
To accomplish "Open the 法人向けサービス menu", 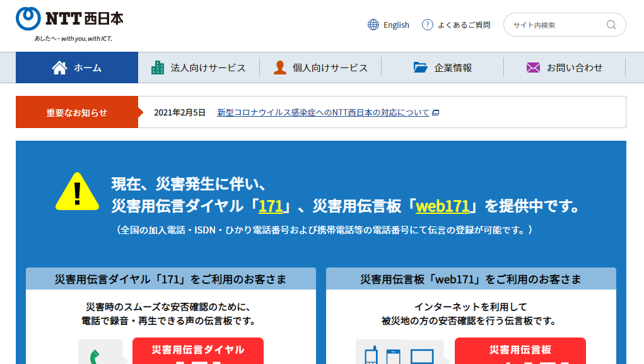I will click(199, 68).
